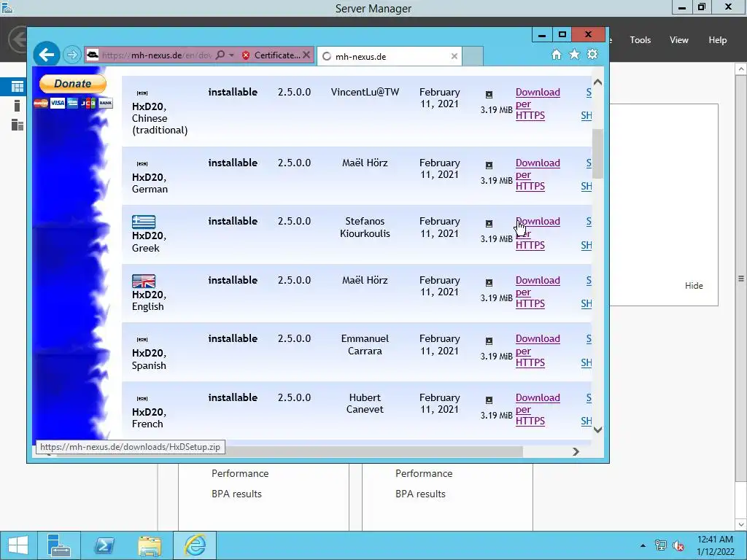This screenshot has height=560, width=747.
Task: Click the page scroll up arrow
Action: tap(597, 82)
